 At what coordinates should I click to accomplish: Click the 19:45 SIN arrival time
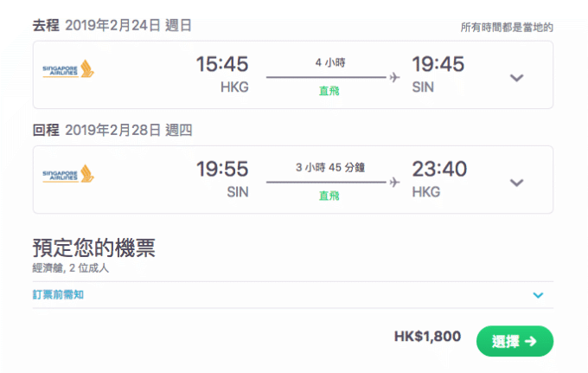[x=438, y=64]
